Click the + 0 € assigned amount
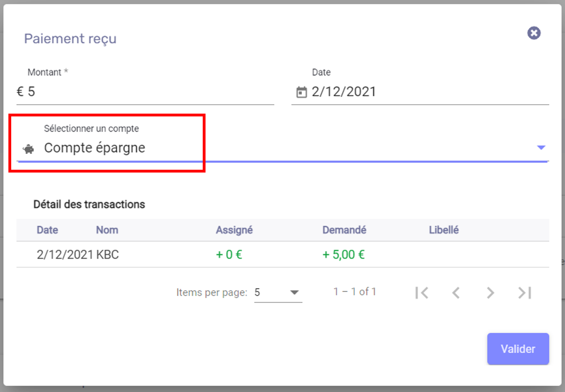Screen dimensions: 565x392 (x=229, y=254)
